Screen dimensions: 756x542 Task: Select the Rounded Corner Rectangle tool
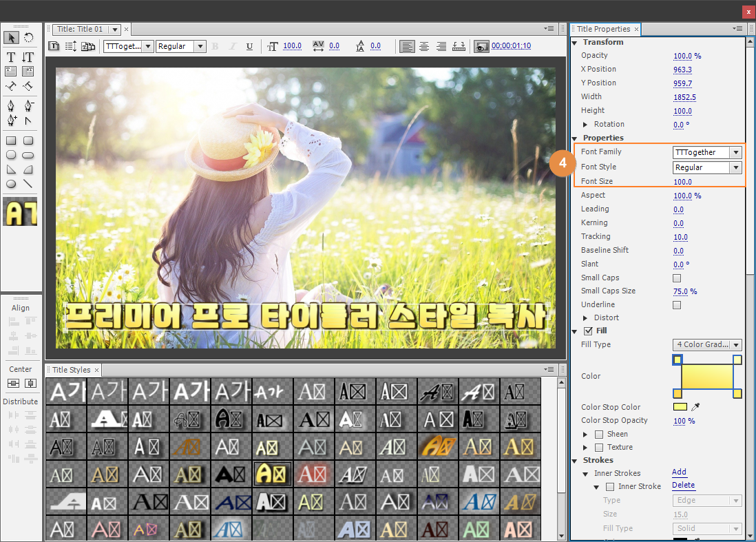pos(28,140)
